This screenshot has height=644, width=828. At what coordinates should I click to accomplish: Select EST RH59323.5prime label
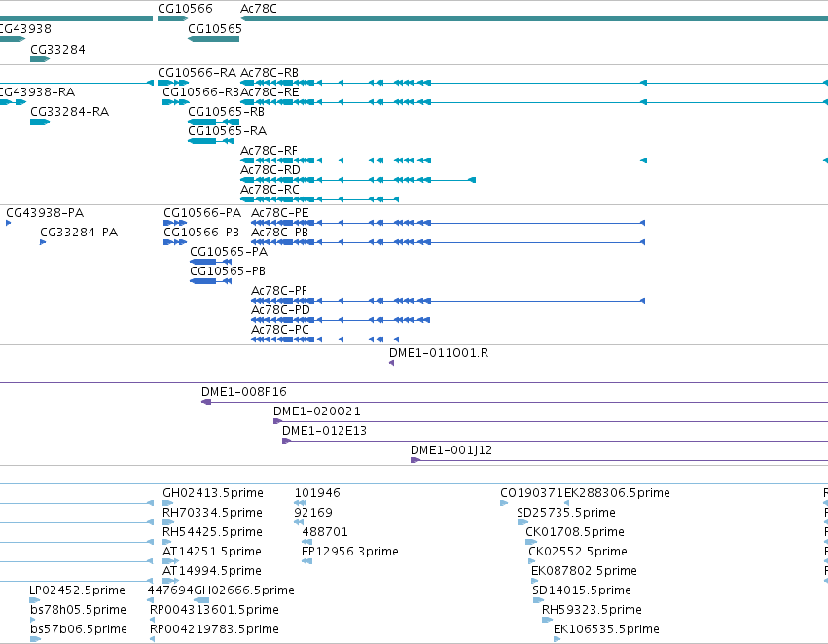coord(592,610)
